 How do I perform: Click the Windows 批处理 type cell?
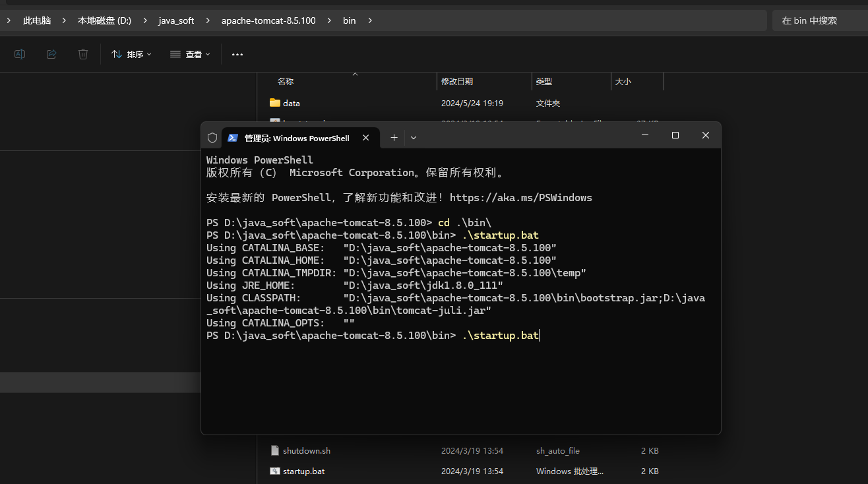coord(570,471)
